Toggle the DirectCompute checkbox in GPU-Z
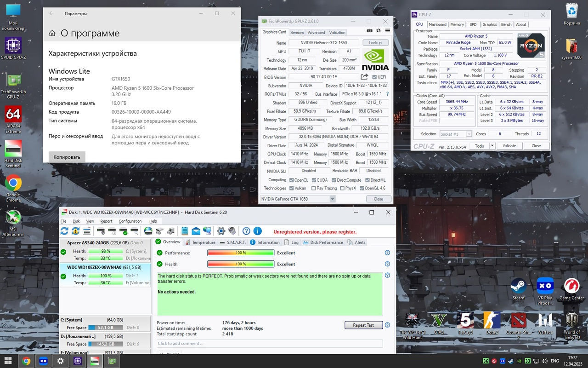The height and width of the screenshot is (368, 588). tap(334, 180)
